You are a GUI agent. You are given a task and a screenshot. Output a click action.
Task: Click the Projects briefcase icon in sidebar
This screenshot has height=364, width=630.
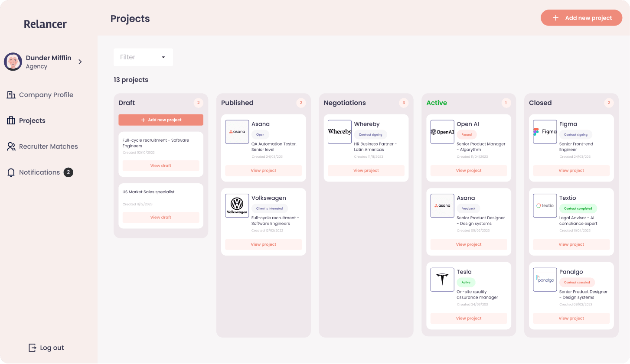click(x=11, y=120)
